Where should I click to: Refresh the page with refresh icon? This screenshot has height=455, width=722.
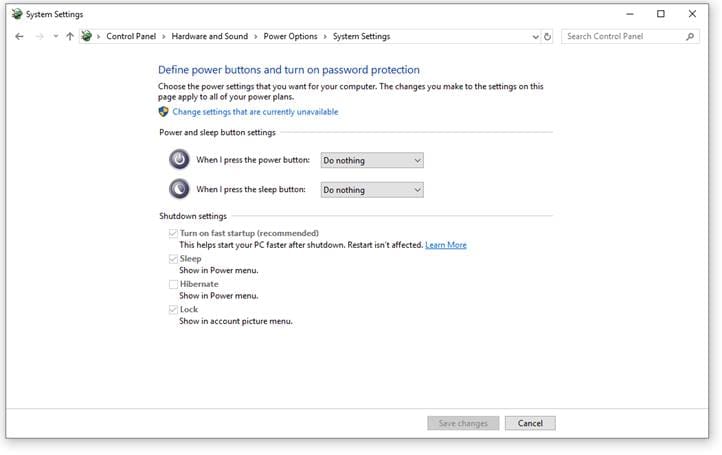click(x=547, y=36)
